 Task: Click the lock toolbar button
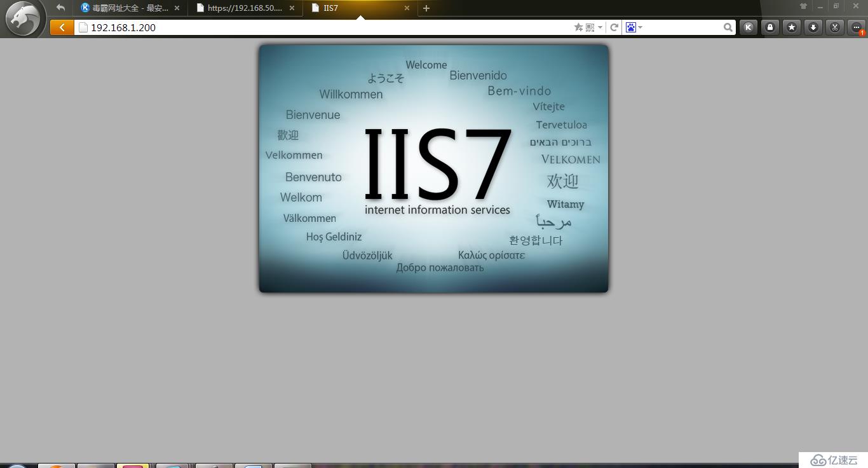pyautogui.click(x=770, y=27)
